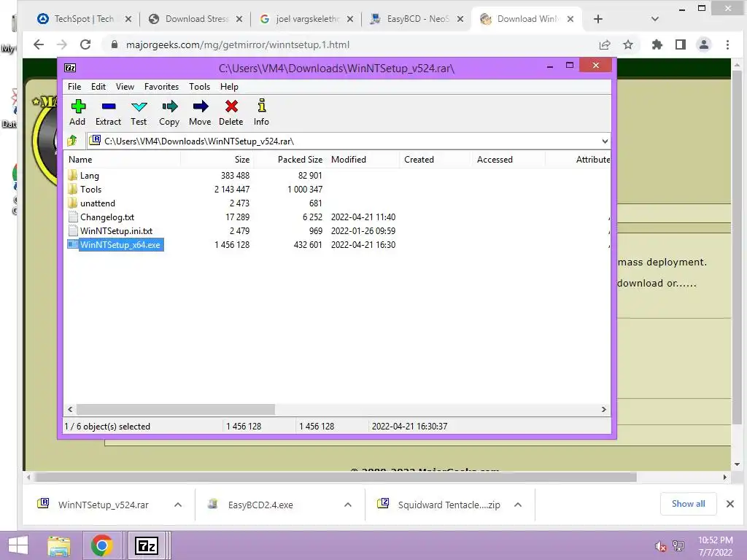Click 7-Zip scroll right arrow
The width and height of the screenshot is (747, 560).
(603, 409)
